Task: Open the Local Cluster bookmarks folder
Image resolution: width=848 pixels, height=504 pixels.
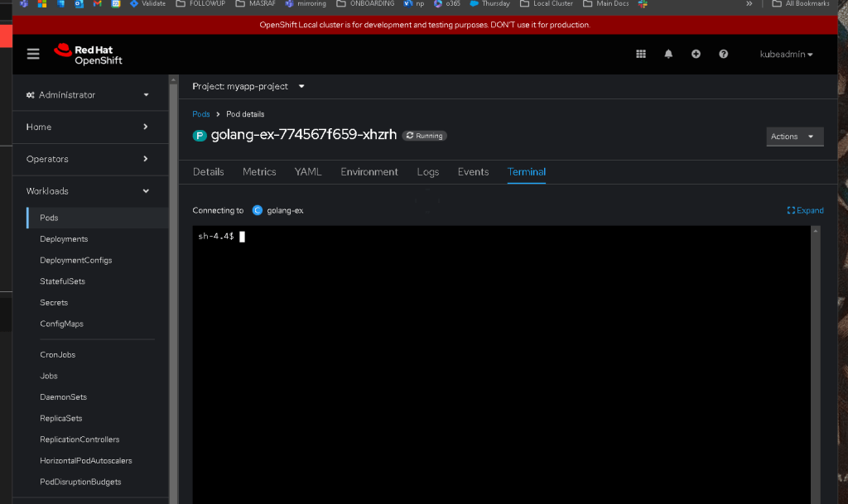Action: pyautogui.click(x=547, y=4)
